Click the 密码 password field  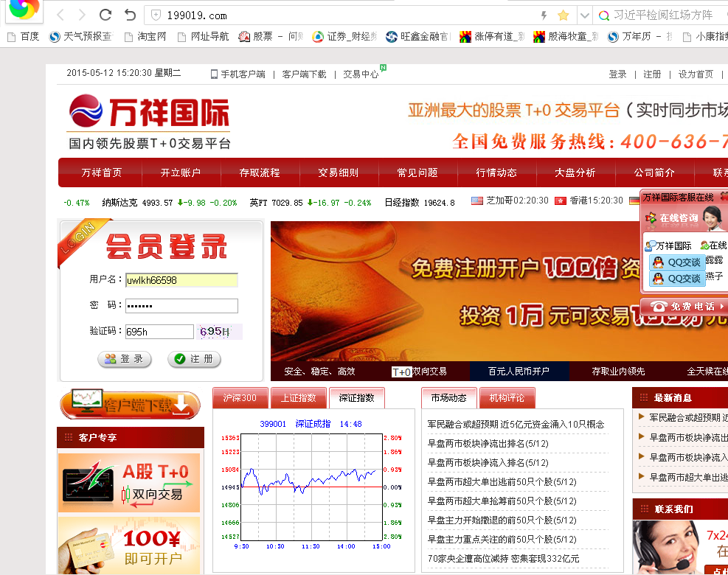point(181,306)
